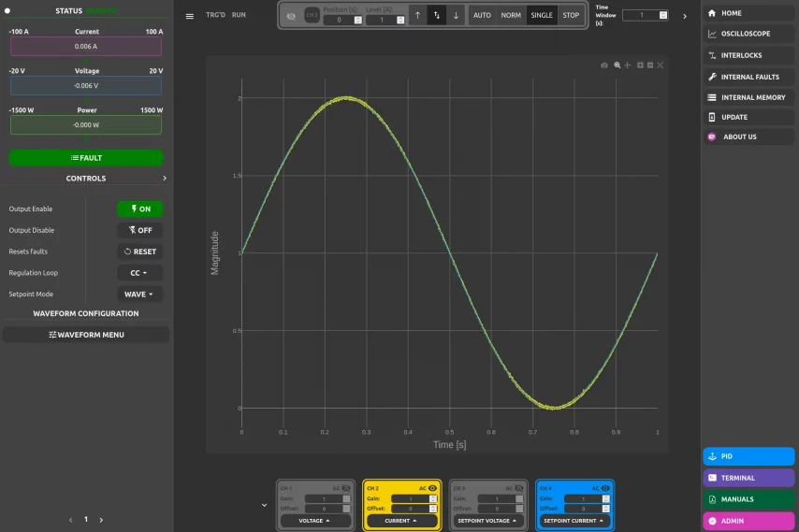This screenshot has height=532, width=799.
Task: Select the pan crosshair tool on the plot
Action: pos(628,65)
